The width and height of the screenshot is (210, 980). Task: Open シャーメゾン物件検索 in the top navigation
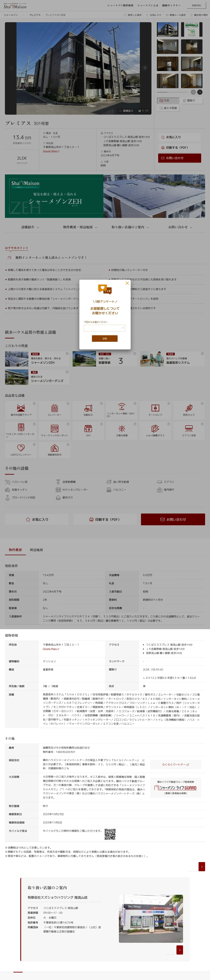(120, 5)
